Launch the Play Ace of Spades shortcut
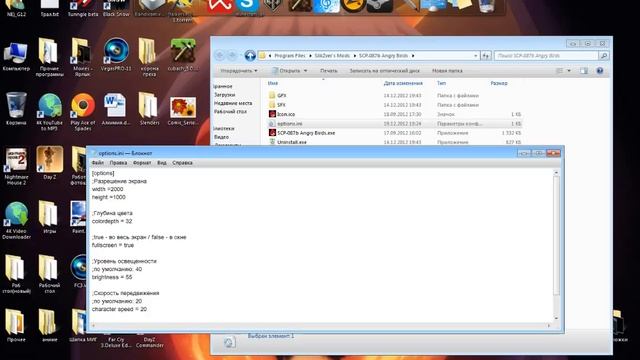640x360 pixels. coord(83,106)
